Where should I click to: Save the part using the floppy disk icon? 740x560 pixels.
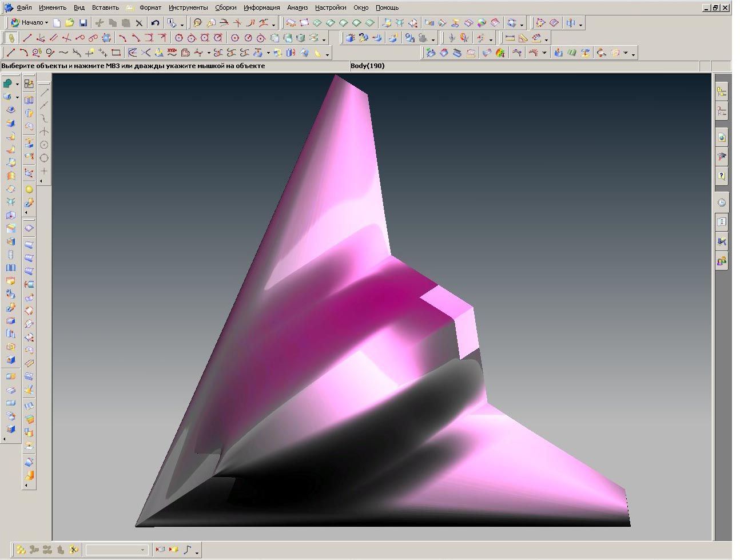[83, 23]
